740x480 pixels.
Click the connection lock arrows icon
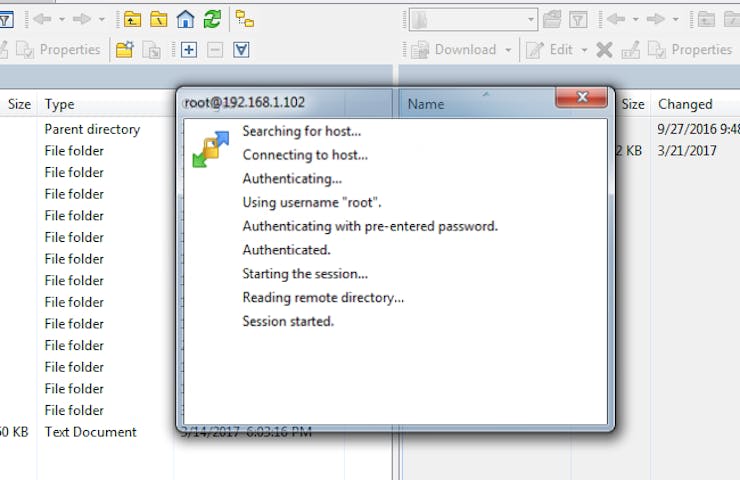pyautogui.click(x=210, y=149)
